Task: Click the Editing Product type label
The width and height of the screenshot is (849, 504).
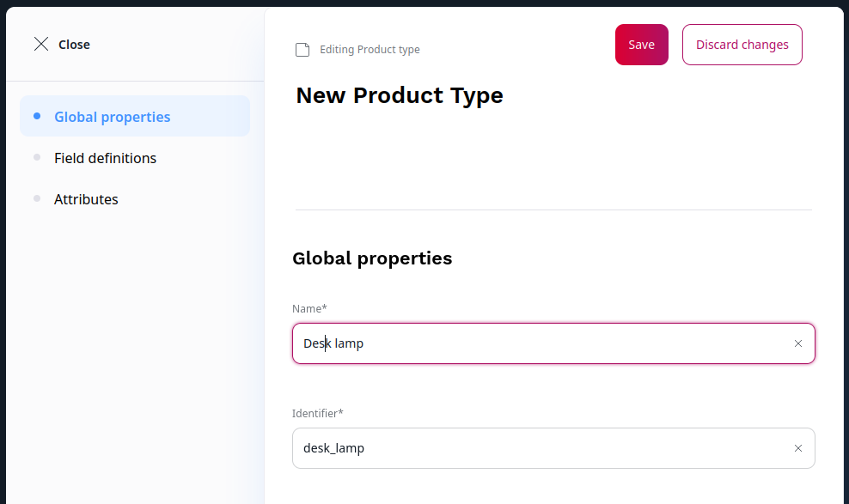Action: [370, 49]
